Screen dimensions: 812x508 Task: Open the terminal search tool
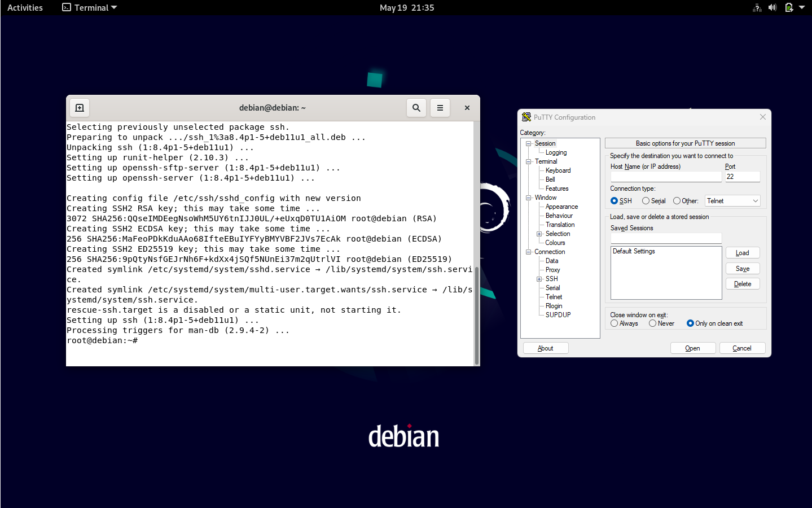click(416, 108)
